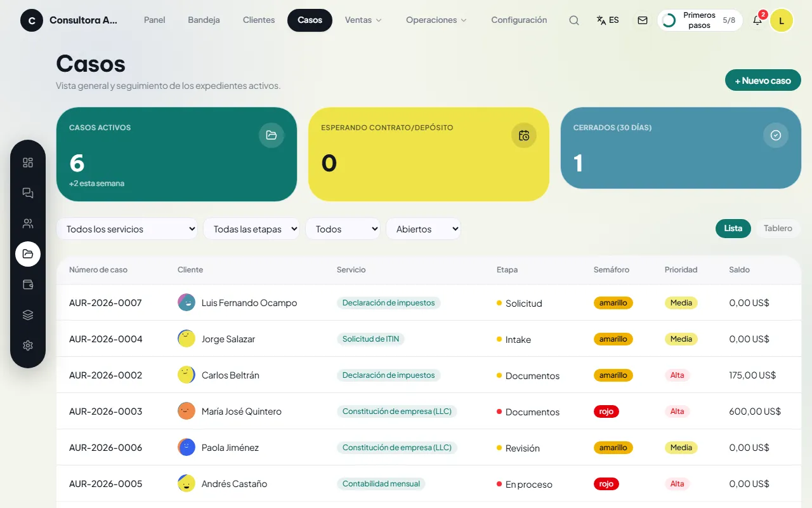The image size is (812, 508).
Task: Open the settings gear icon in sidebar
Action: pyautogui.click(x=28, y=345)
